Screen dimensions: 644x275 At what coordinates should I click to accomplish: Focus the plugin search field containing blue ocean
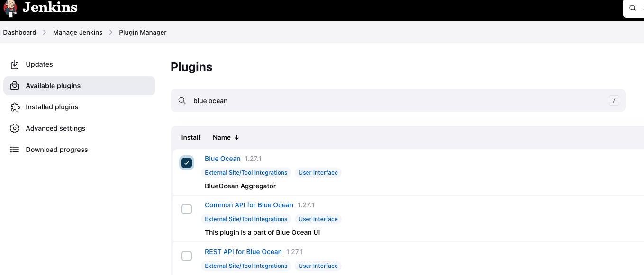pyautogui.click(x=398, y=100)
